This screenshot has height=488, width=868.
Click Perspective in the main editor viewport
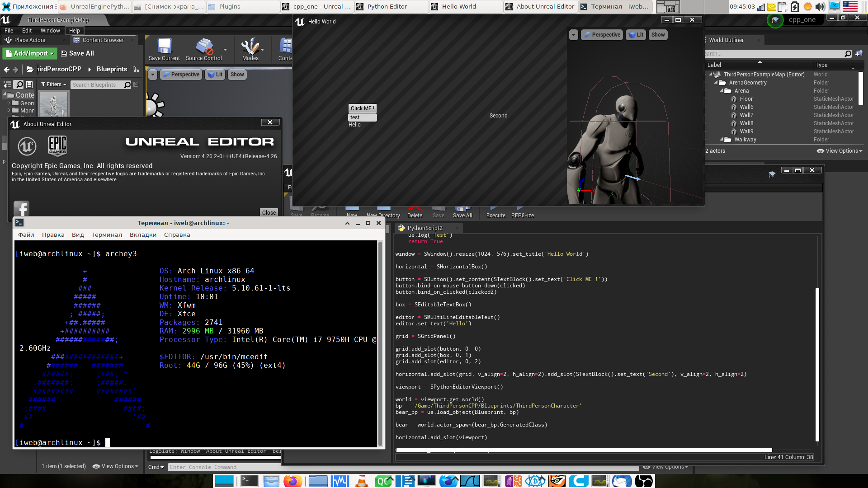[181, 75]
